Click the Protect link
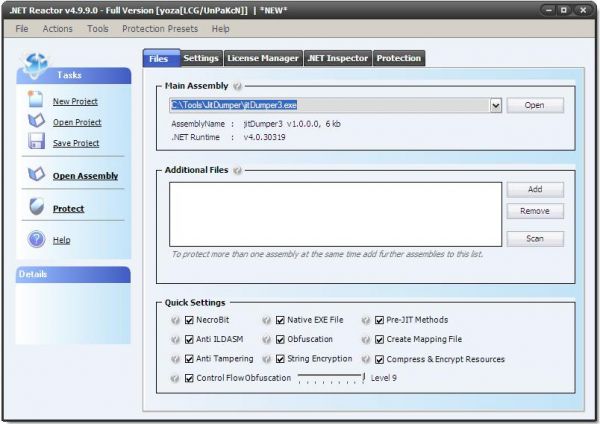Screen dimensions: 600x424 [x=68, y=209]
